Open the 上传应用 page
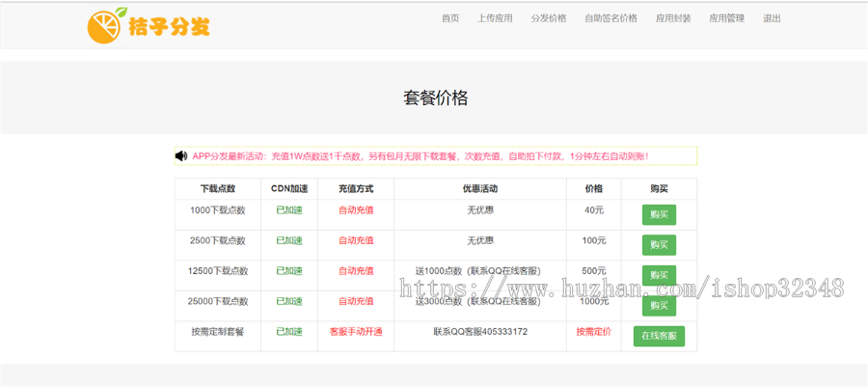 pos(495,18)
